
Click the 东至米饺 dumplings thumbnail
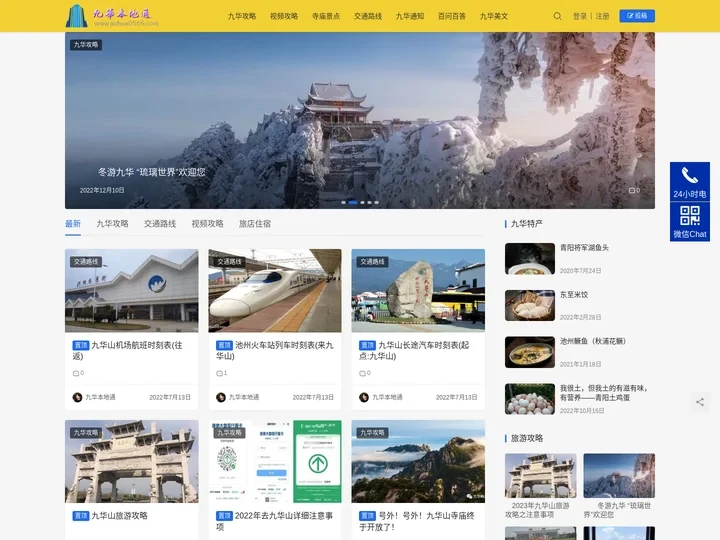pyautogui.click(x=530, y=305)
